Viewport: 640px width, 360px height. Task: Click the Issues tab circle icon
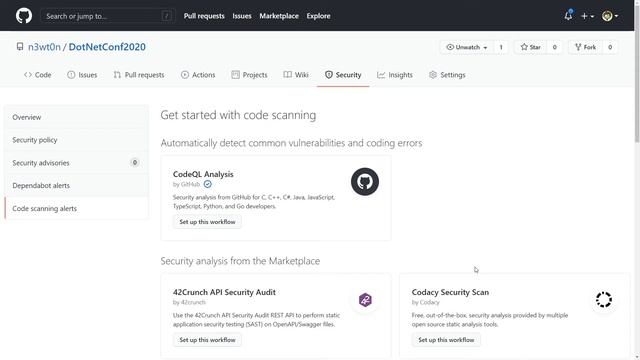point(71,75)
